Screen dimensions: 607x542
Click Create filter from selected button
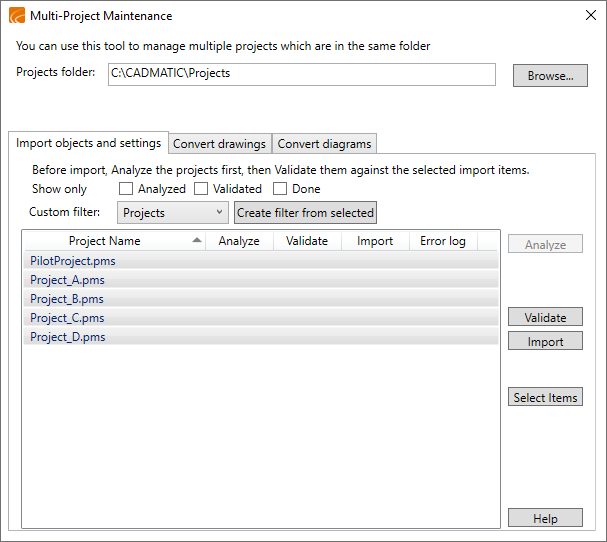305,213
